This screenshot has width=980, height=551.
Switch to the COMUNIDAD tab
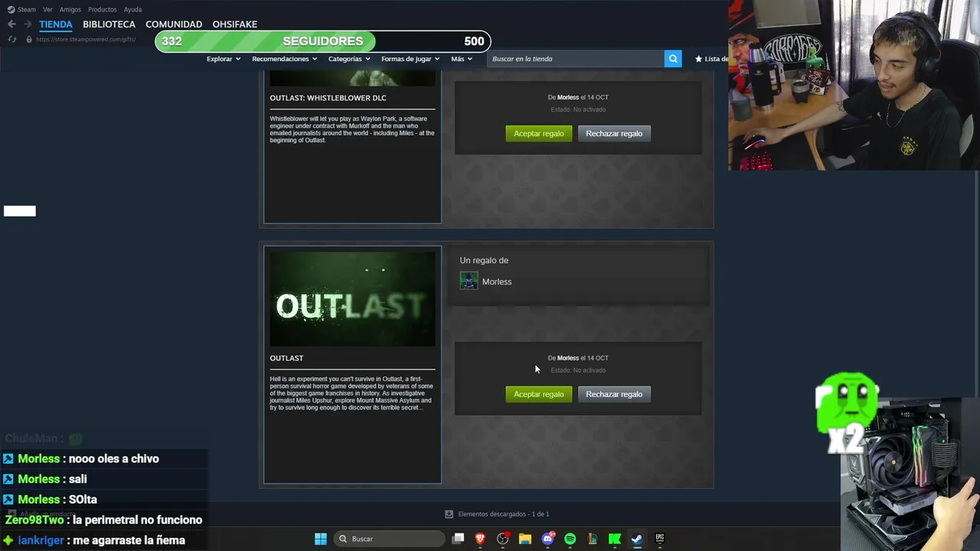(x=174, y=24)
